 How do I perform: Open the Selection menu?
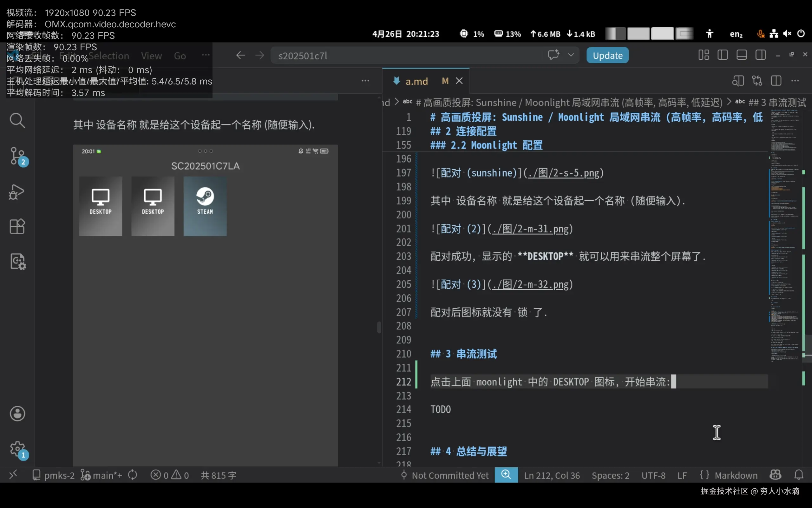click(x=109, y=56)
